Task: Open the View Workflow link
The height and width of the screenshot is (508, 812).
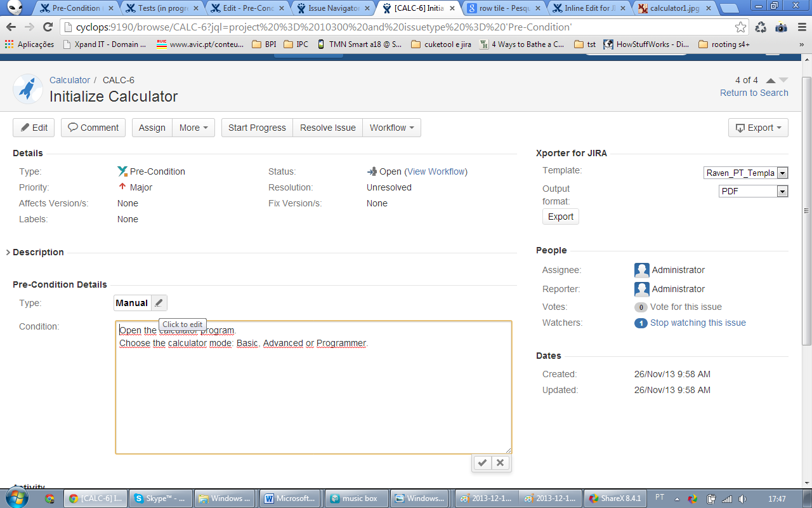Action: click(x=436, y=171)
